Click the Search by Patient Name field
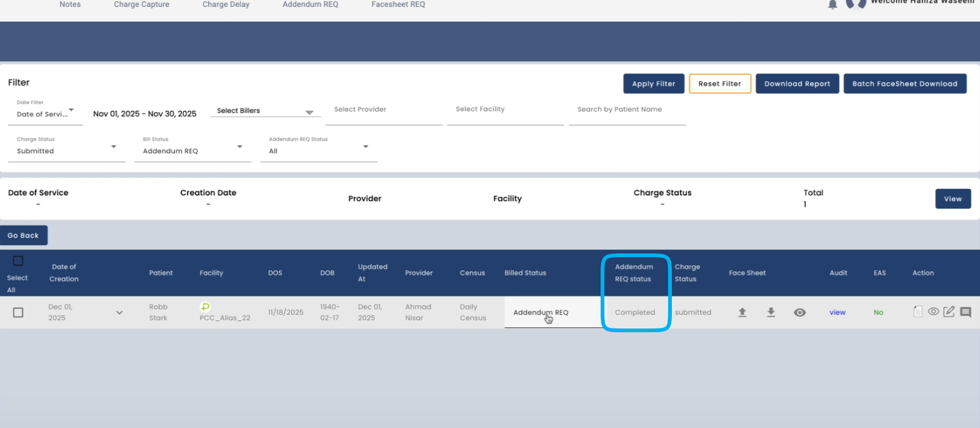This screenshot has width=980, height=428. click(x=627, y=111)
